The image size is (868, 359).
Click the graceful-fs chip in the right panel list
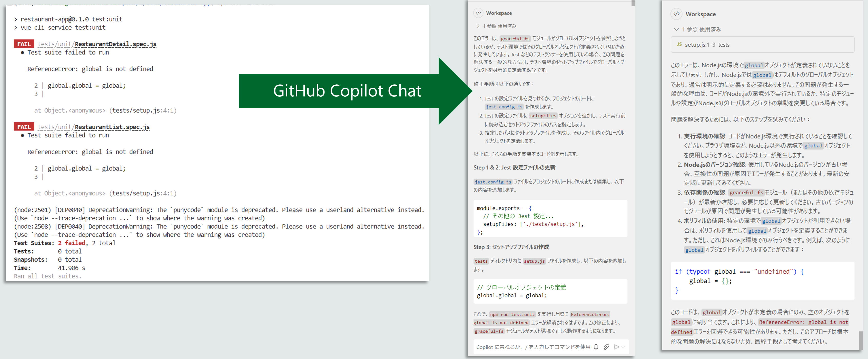(x=746, y=192)
